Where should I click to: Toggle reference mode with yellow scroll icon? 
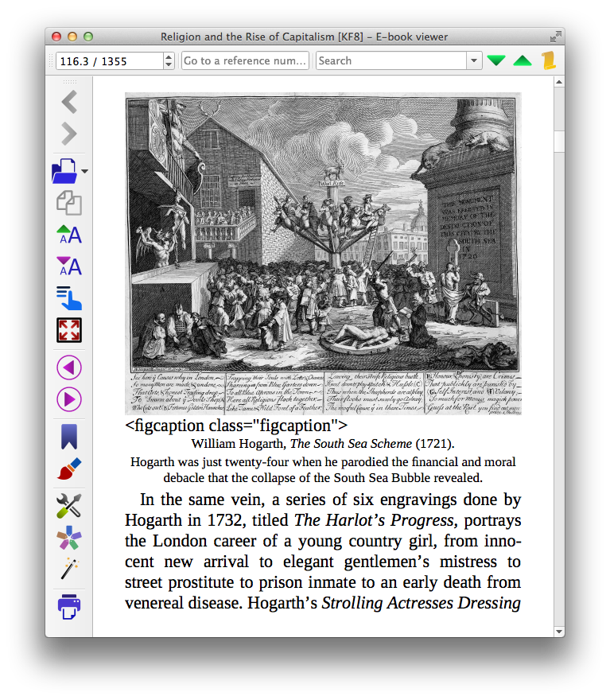pos(549,60)
